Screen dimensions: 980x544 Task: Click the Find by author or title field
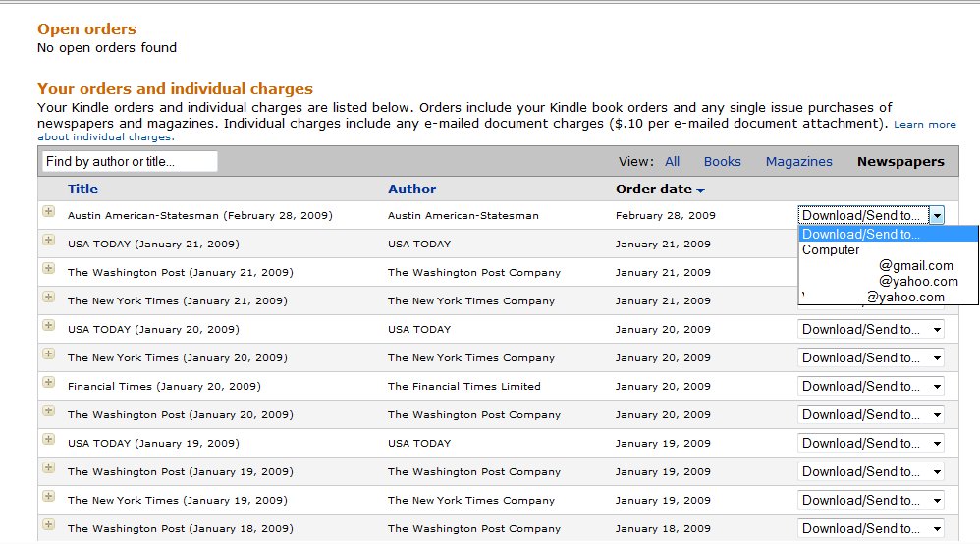coord(130,161)
